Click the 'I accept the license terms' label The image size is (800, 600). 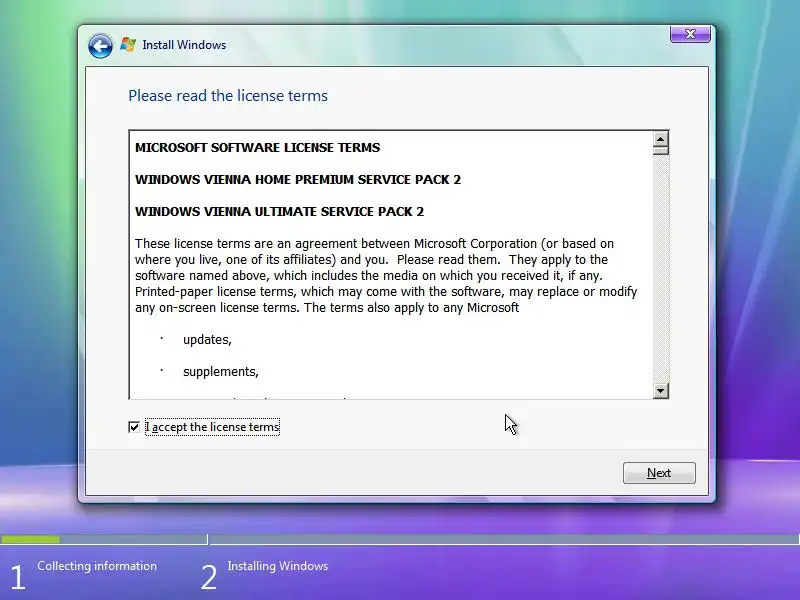click(x=212, y=427)
